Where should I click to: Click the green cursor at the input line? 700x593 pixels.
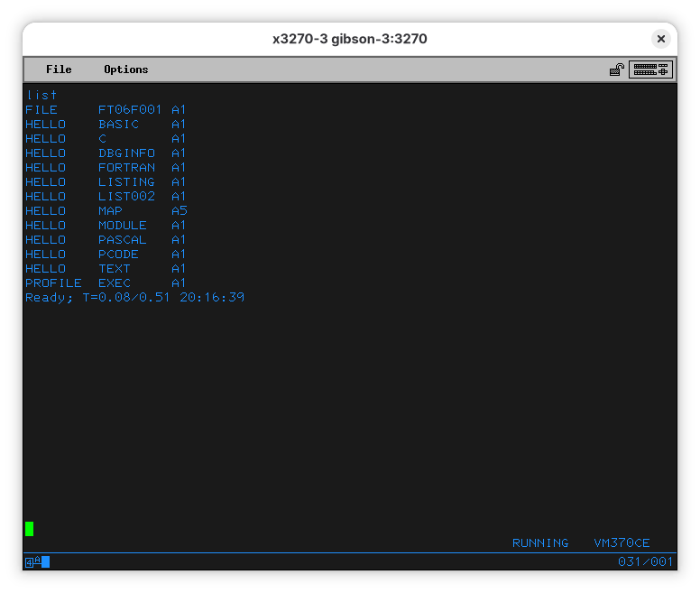coord(30,528)
